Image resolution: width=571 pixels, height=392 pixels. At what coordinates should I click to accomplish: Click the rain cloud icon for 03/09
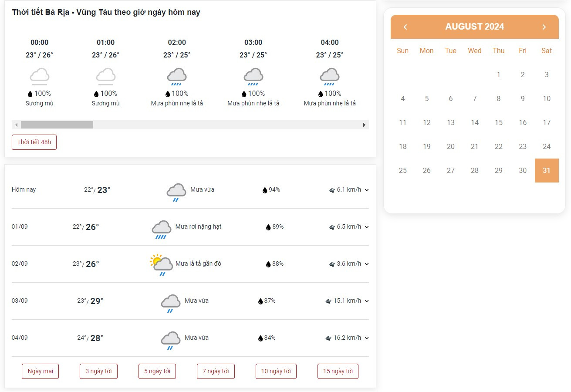pos(171,304)
